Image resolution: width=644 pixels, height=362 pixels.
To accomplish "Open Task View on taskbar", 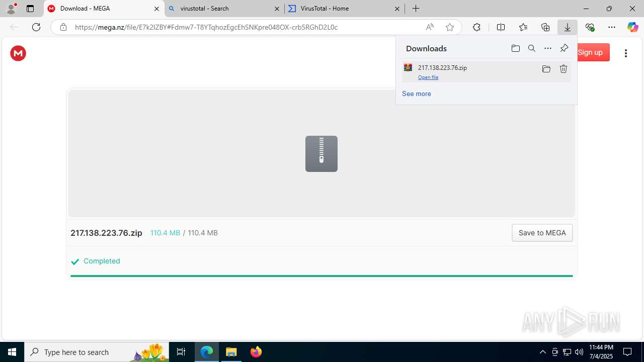I will click(181, 352).
